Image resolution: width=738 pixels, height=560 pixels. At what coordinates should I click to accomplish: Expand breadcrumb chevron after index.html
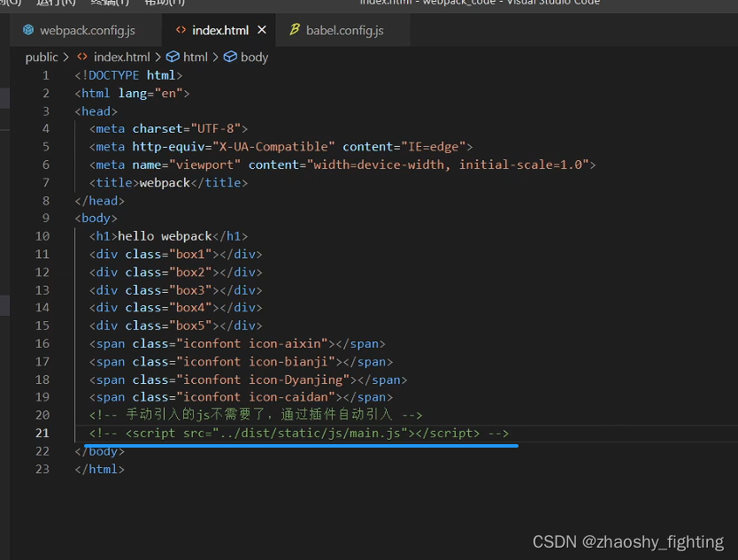(x=158, y=57)
